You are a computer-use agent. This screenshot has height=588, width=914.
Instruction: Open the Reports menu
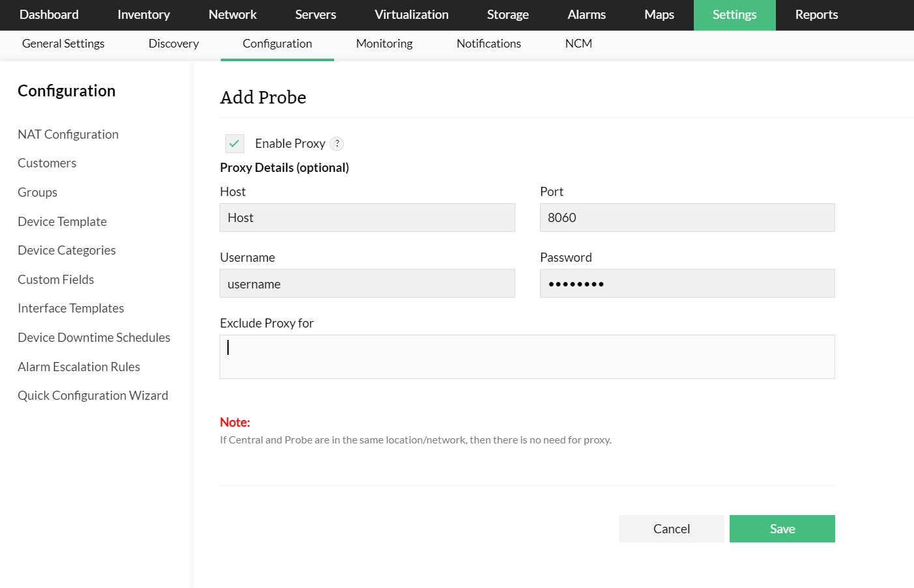pyautogui.click(x=816, y=15)
